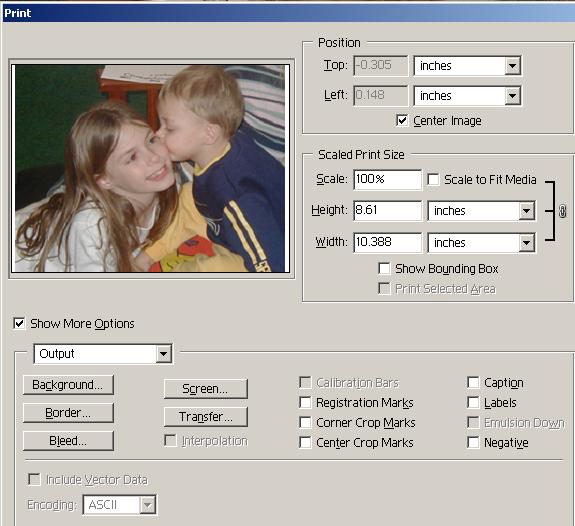The width and height of the screenshot is (575, 526).
Task: Click the Bleed... button
Action: 68,441
